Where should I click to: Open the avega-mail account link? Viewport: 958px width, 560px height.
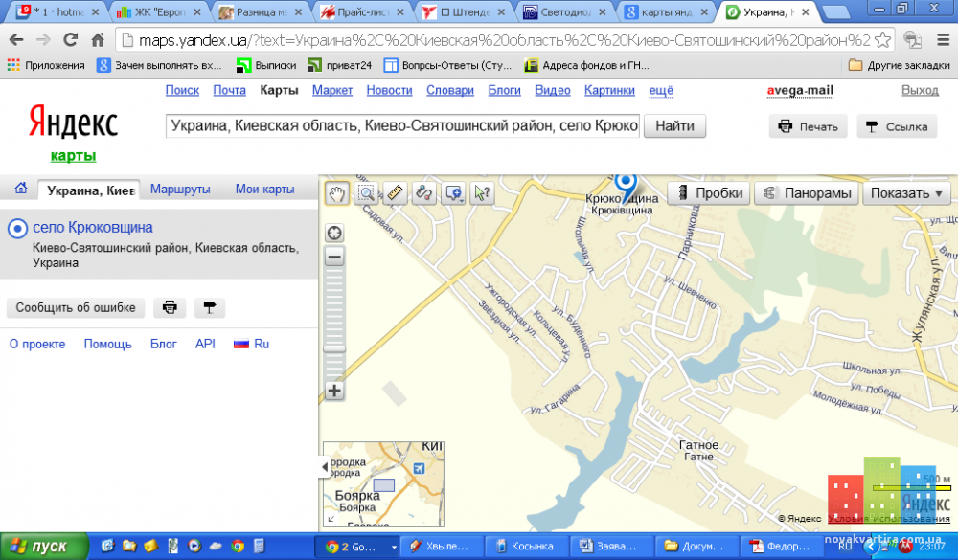(800, 90)
